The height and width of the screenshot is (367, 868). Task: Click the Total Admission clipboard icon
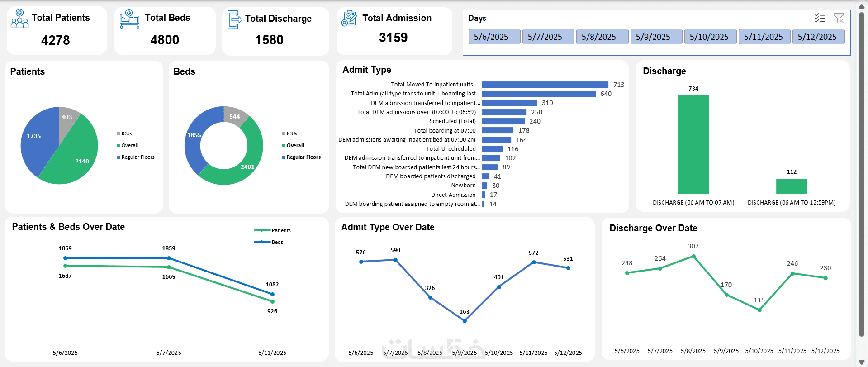coord(349,19)
